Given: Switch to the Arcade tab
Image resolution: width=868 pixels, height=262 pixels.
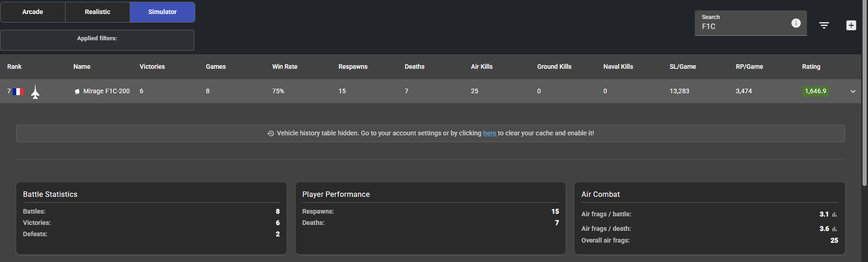Looking at the screenshot, I should (33, 12).
